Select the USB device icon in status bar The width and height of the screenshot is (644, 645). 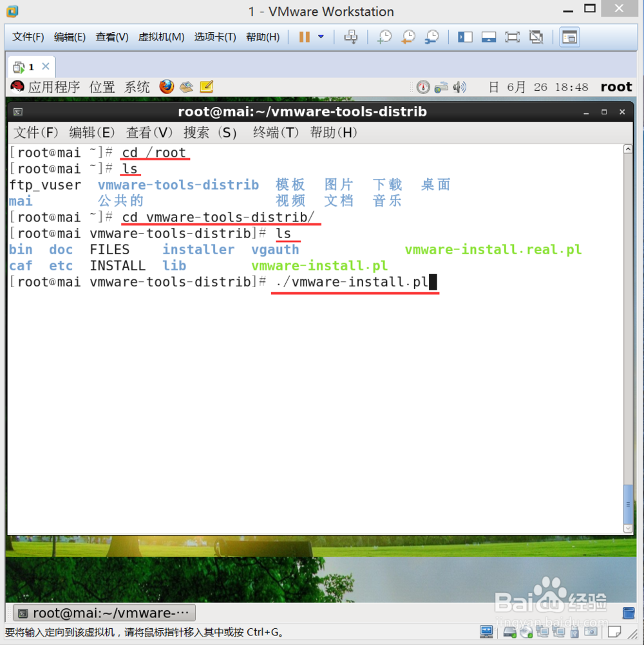574,632
